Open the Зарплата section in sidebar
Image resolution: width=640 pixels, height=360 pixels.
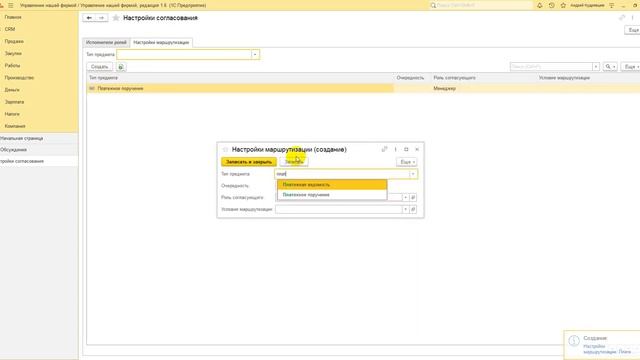coord(14,102)
